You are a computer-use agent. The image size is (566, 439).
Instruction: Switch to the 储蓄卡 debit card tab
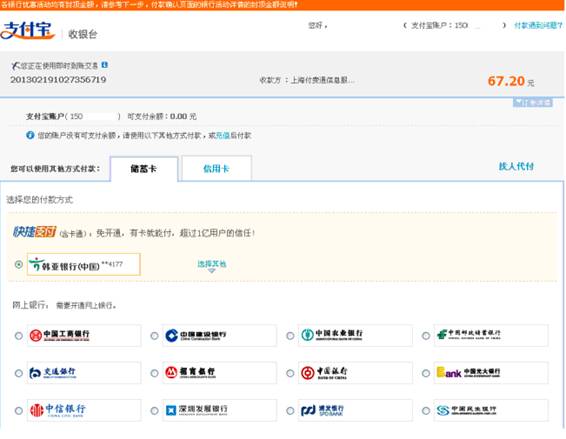tap(144, 169)
